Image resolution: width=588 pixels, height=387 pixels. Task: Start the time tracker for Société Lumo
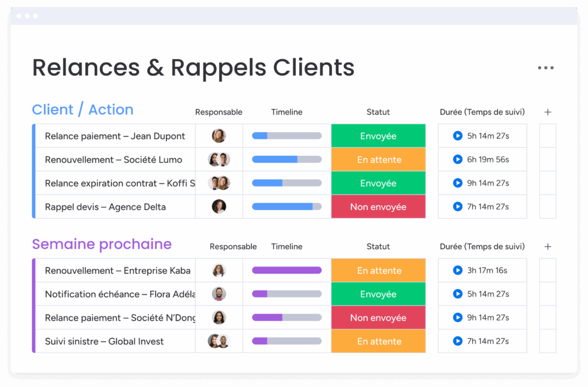pos(458,160)
